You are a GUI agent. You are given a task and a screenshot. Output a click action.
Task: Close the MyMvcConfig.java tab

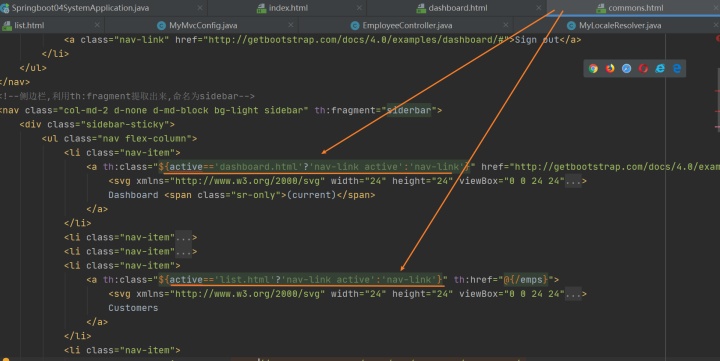coord(291,25)
